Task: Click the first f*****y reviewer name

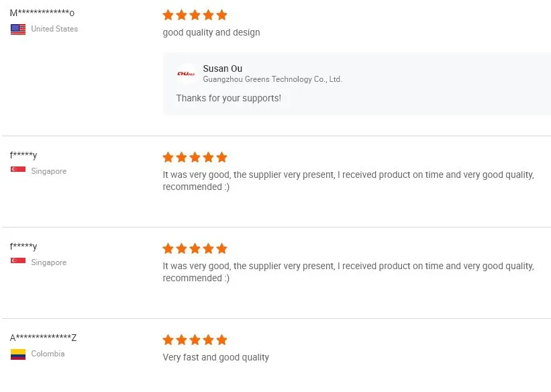Action: point(23,155)
